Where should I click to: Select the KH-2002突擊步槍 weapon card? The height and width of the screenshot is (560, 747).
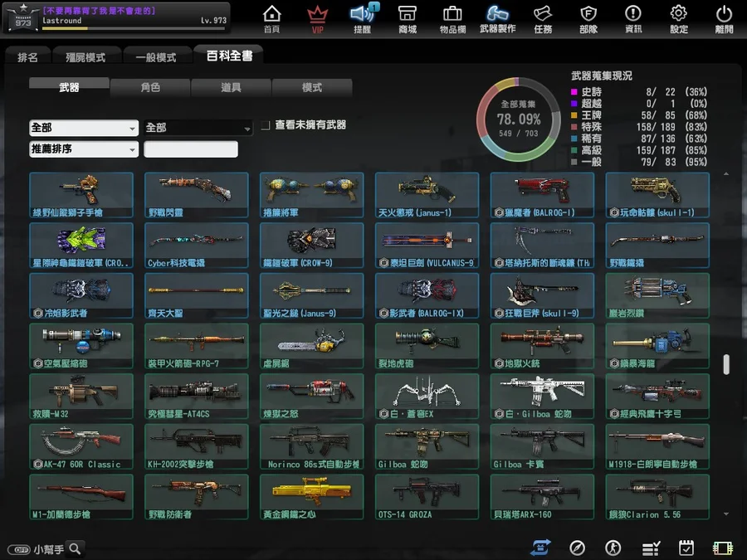click(196, 447)
